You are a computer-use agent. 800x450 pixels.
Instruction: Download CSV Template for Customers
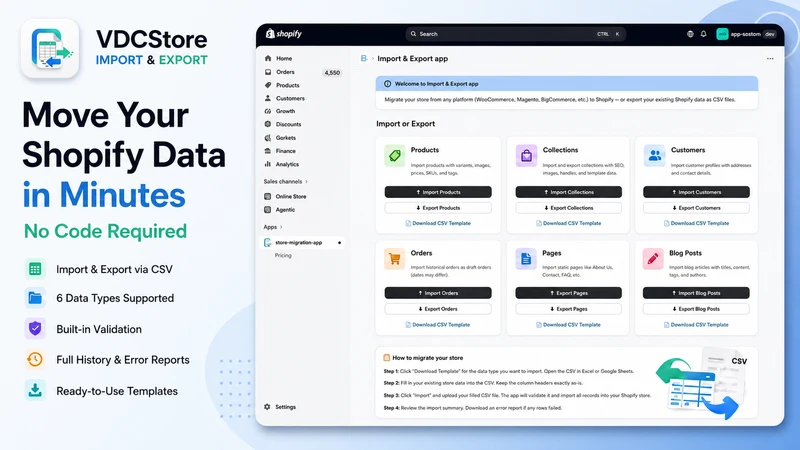(x=696, y=223)
